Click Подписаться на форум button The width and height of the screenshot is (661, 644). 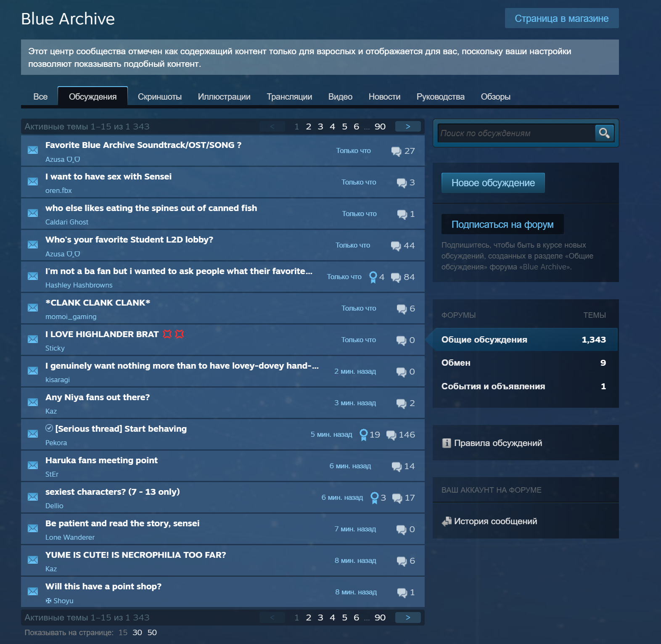pos(502,224)
